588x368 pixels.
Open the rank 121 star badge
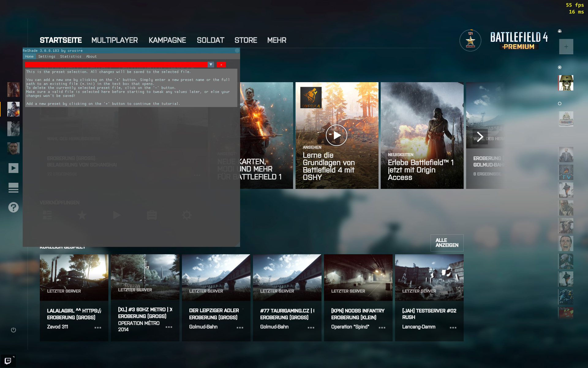click(470, 40)
